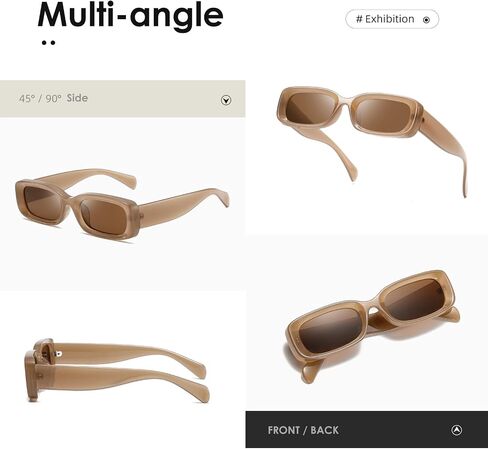Click the FRONT / BACK label text
The image size is (488, 449).
pos(303,430)
